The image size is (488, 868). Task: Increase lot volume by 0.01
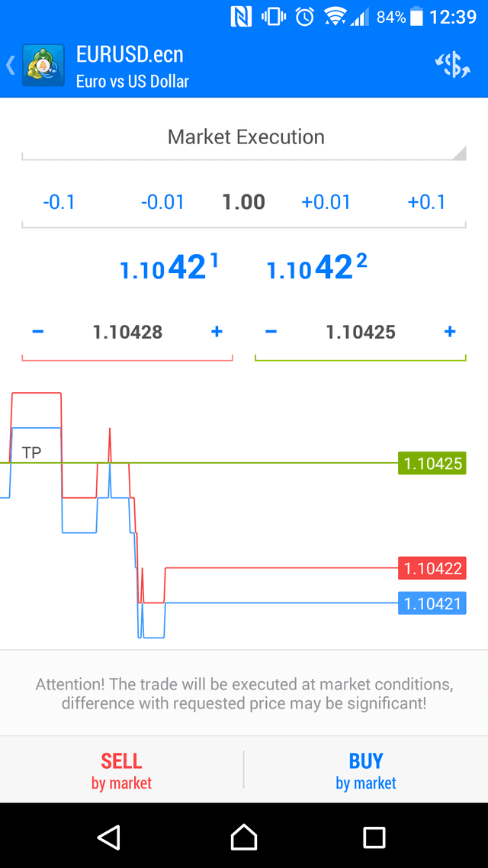(x=326, y=201)
